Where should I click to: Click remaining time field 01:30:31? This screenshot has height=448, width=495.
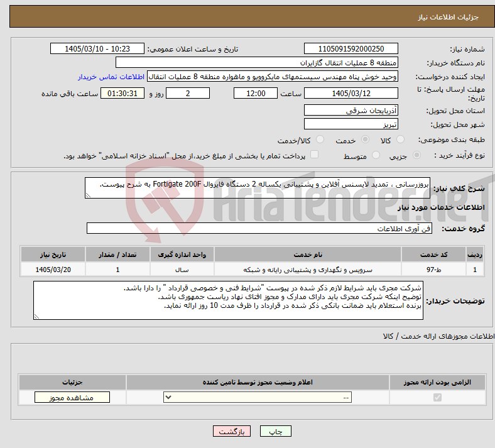click(122, 93)
